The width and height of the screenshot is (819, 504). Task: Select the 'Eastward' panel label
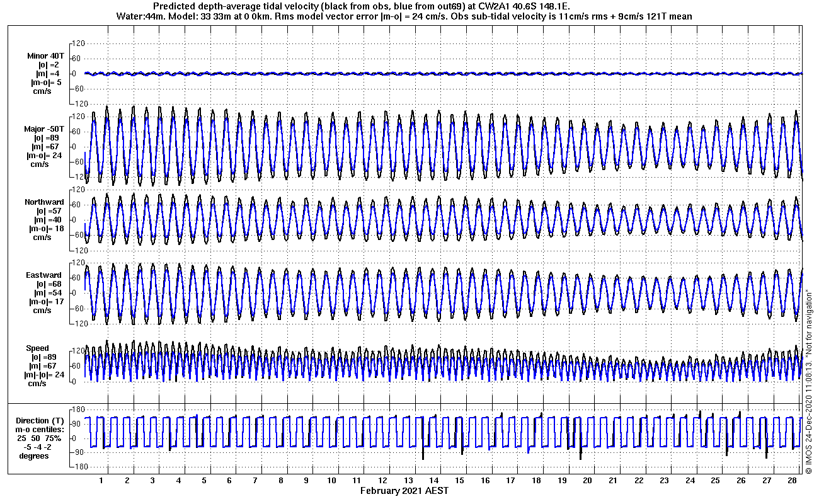(x=43, y=275)
